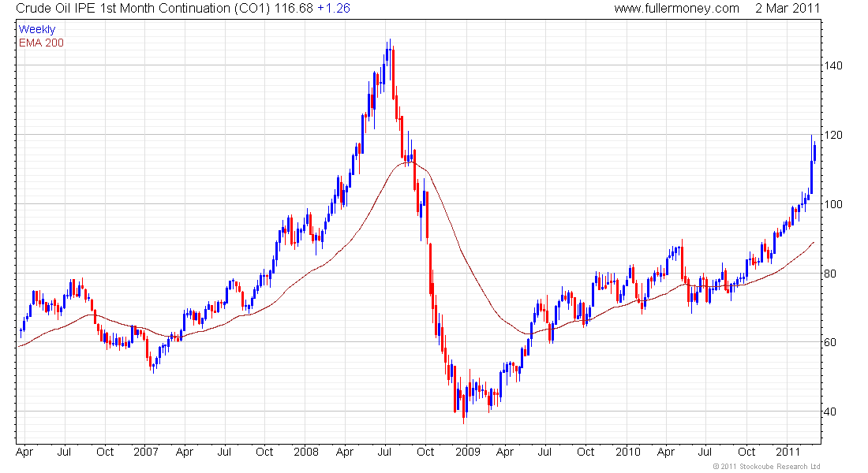
Task: Click the 140 price axis label
Action: pos(832,65)
